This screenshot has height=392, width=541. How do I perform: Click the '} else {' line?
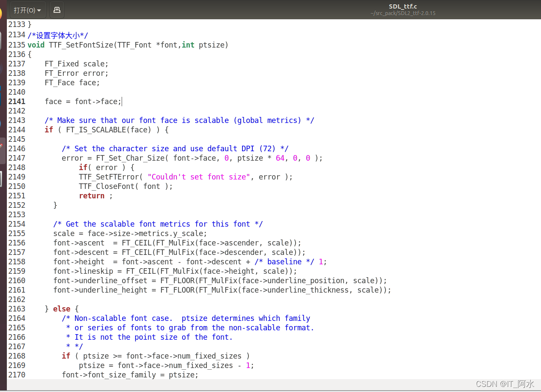coord(62,309)
